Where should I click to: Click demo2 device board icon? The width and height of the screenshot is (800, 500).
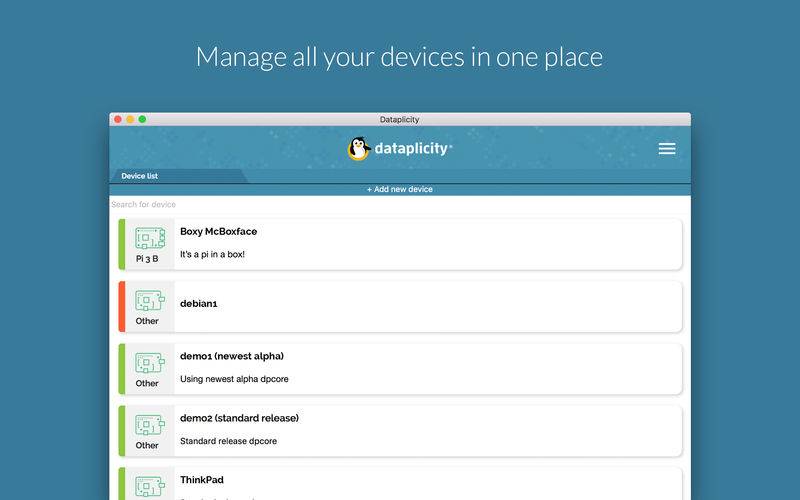[x=150, y=426]
